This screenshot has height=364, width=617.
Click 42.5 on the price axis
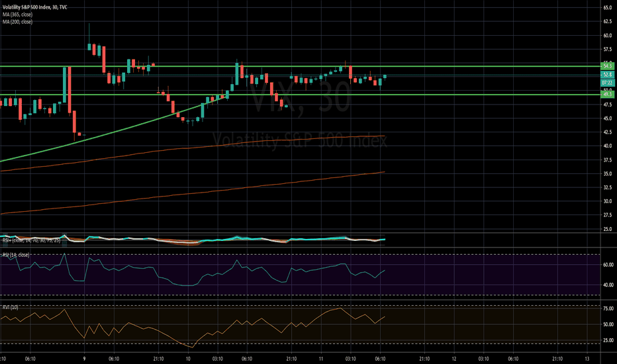coord(608,132)
